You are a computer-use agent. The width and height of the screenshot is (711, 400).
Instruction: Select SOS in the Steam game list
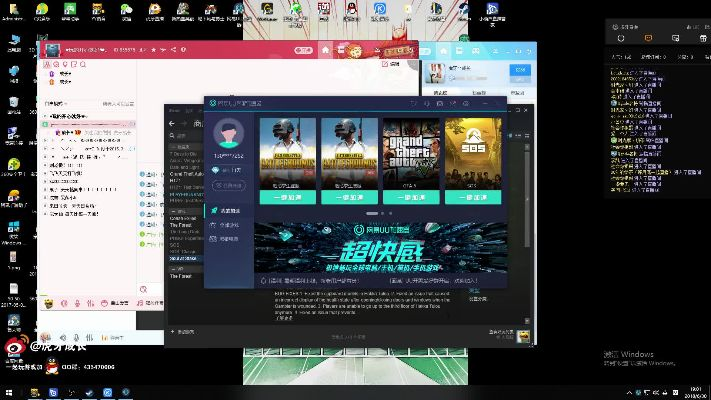pyautogui.click(x=175, y=244)
